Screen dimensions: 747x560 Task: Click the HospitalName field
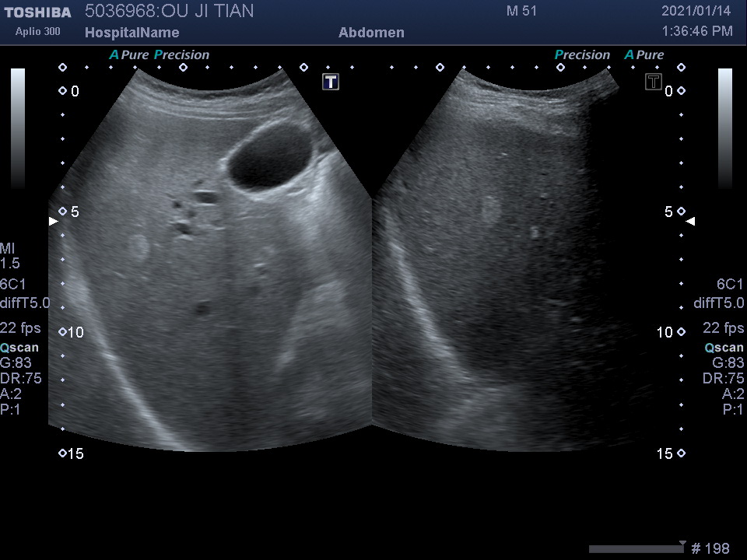point(132,33)
